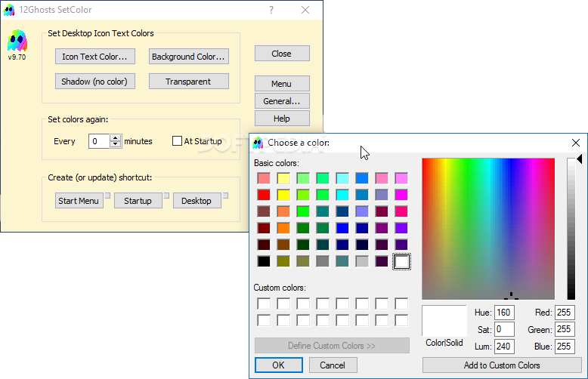Click the Color|Solid preview box
Screen dimensions: 588x379
pyautogui.click(x=444, y=321)
